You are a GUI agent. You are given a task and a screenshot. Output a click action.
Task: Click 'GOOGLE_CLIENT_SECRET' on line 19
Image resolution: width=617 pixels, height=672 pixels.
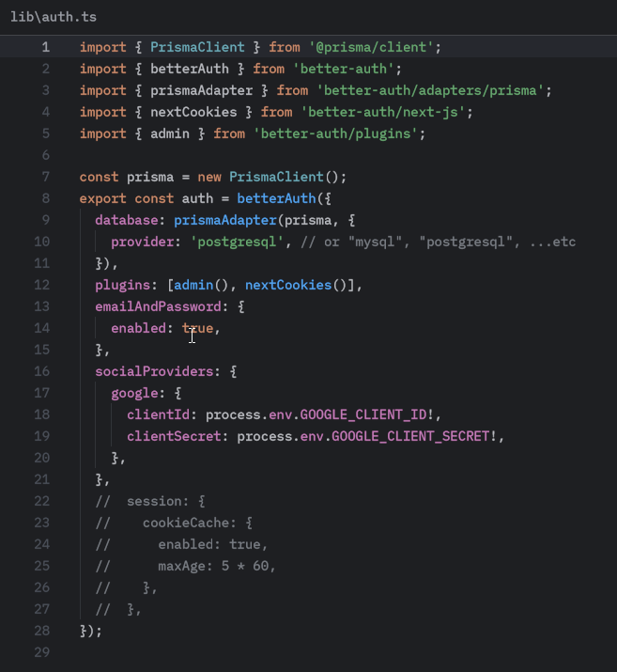tap(410, 436)
